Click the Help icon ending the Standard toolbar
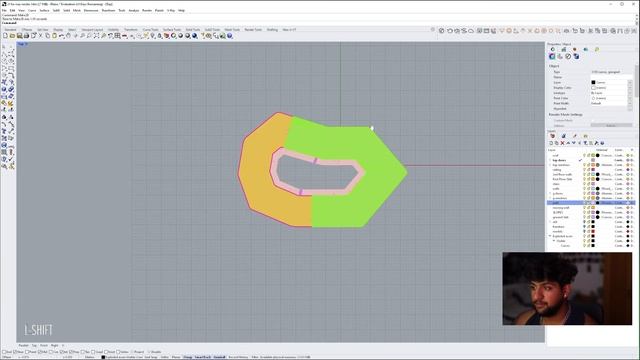This screenshot has height=360, width=640. 230,36
